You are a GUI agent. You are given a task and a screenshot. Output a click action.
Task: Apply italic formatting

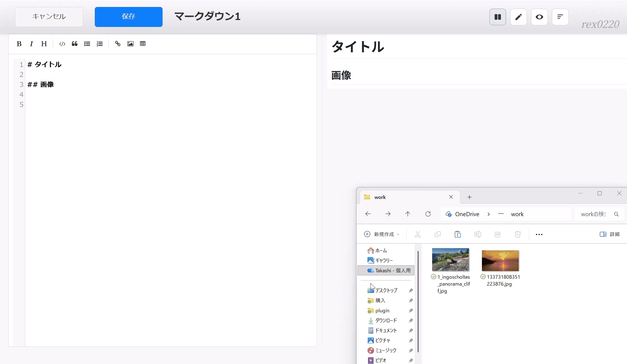(31, 44)
